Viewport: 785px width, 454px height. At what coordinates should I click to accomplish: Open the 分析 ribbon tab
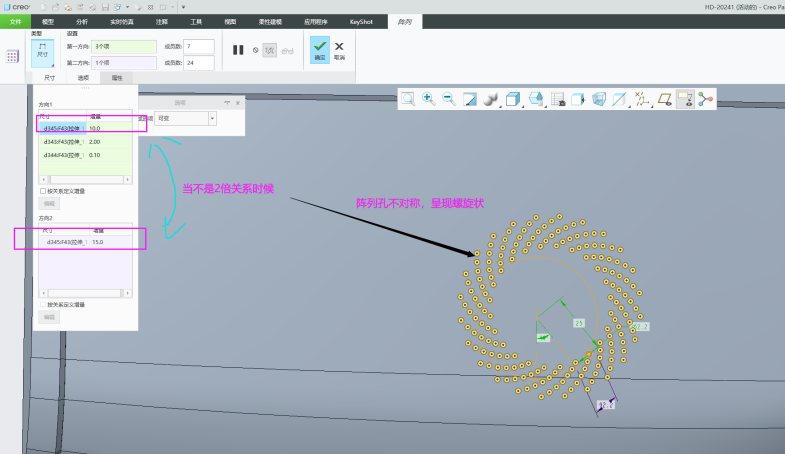point(82,20)
